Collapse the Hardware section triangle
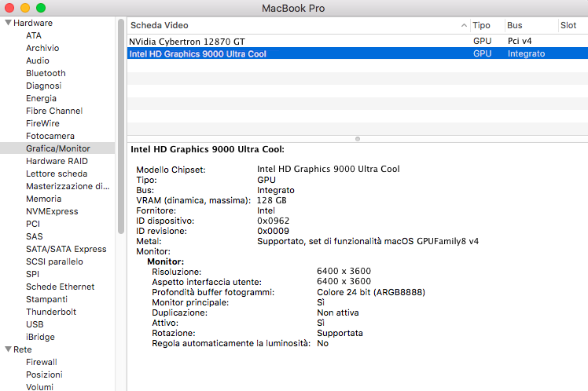This screenshot has height=391, width=588. point(8,23)
